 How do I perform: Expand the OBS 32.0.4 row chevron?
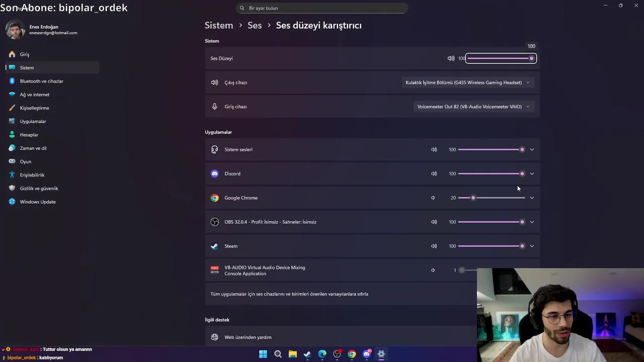click(x=532, y=222)
